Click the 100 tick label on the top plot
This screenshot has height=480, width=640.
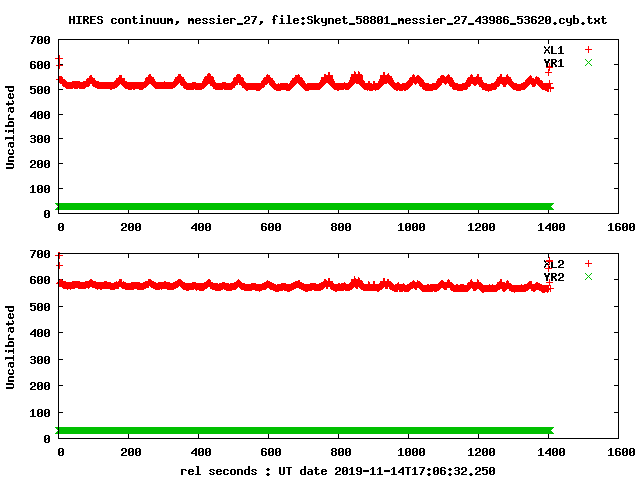pyautogui.click(x=40, y=189)
